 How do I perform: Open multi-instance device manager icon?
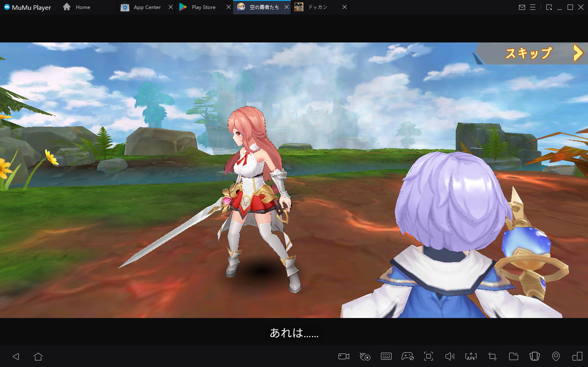(577, 356)
